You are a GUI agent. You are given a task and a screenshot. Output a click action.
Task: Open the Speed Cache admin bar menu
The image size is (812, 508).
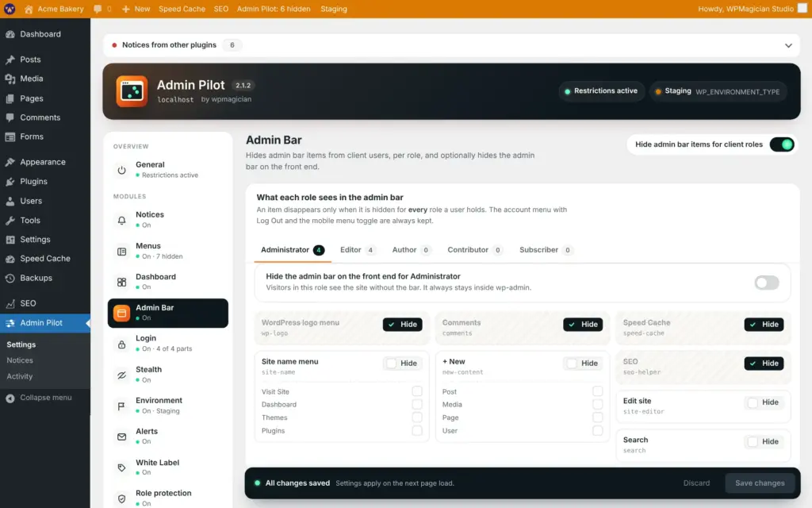coord(182,9)
